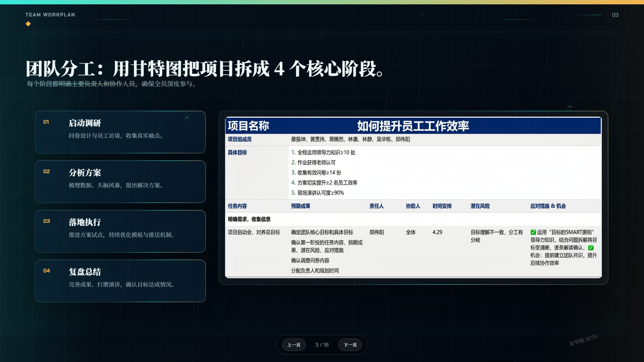Click the slide title 团队分工 heading
The image size is (644, 362).
[206, 69]
